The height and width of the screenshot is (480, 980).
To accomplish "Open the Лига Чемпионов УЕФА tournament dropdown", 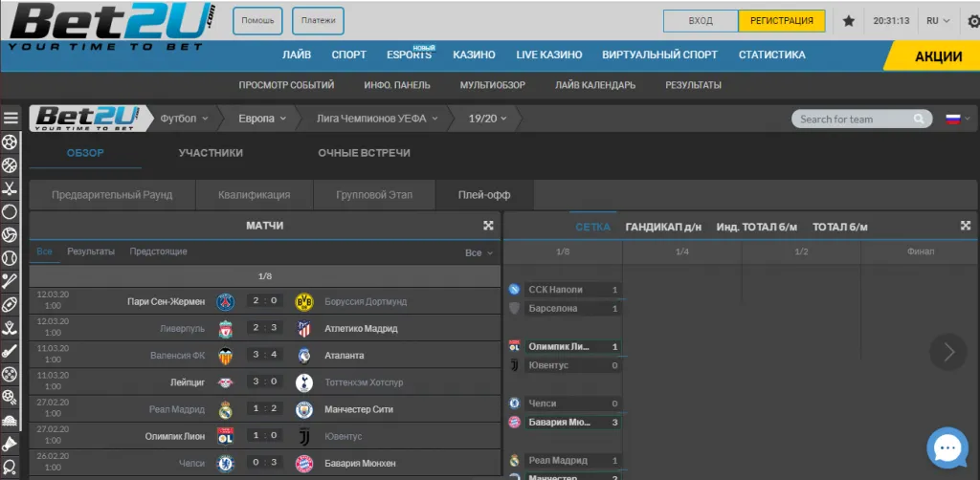I will pyautogui.click(x=377, y=119).
